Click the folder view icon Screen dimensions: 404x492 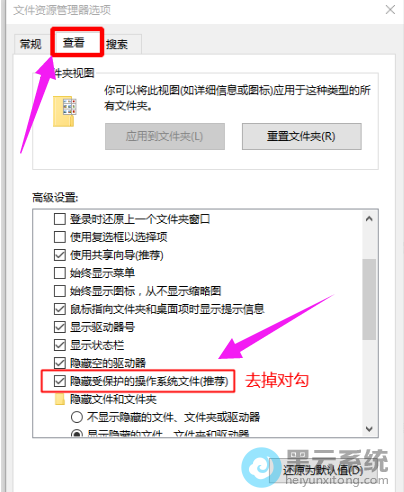point(65,112)
